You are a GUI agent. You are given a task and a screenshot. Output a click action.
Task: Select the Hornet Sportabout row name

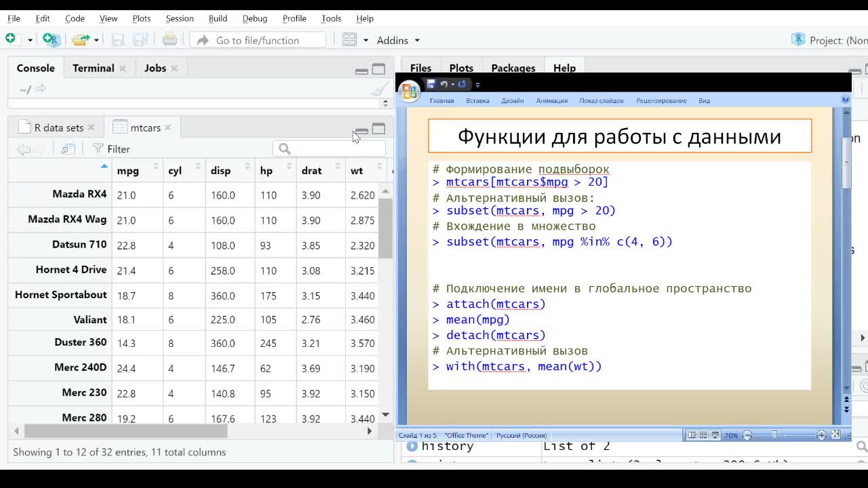pyautogui.click(x=61, y=295)
